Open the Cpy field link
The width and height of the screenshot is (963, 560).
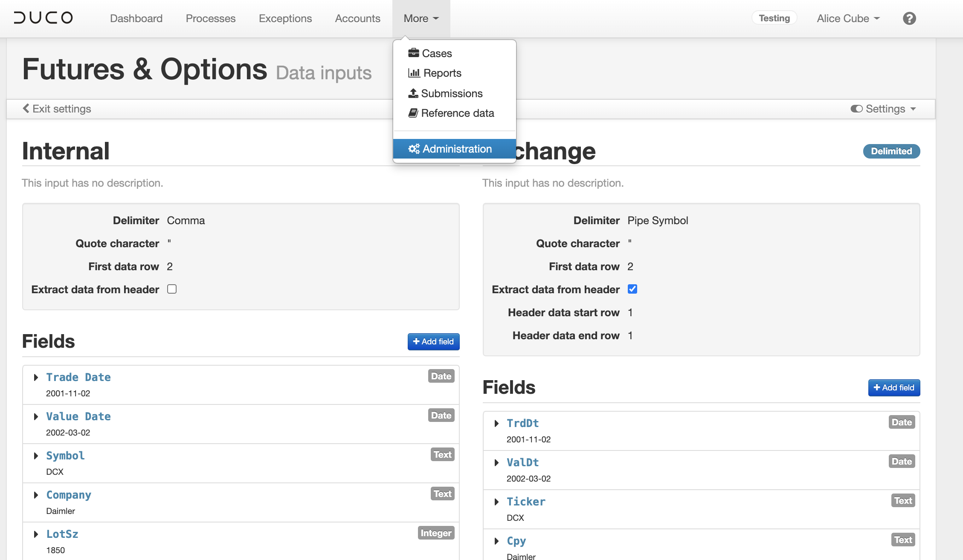516,541
